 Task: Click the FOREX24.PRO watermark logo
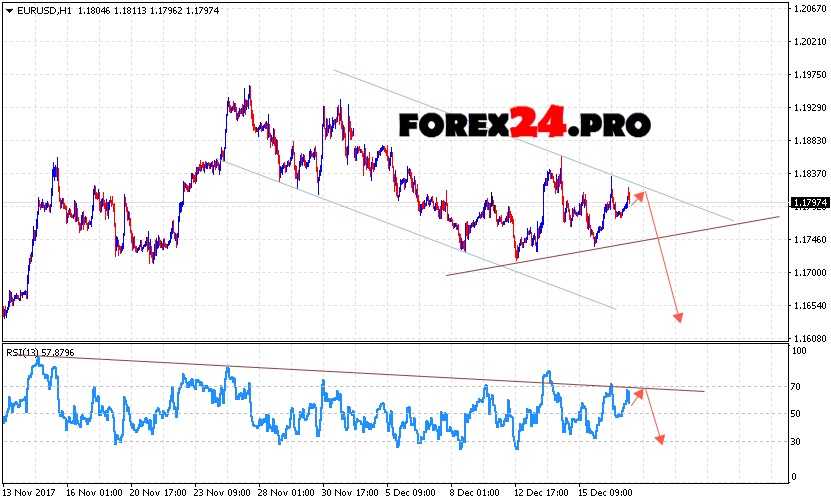point(525,124)
